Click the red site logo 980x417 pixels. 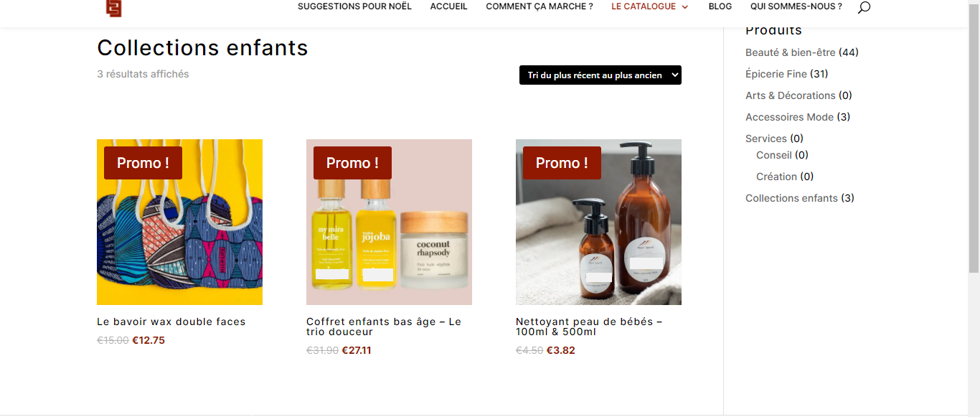(114, 8)
